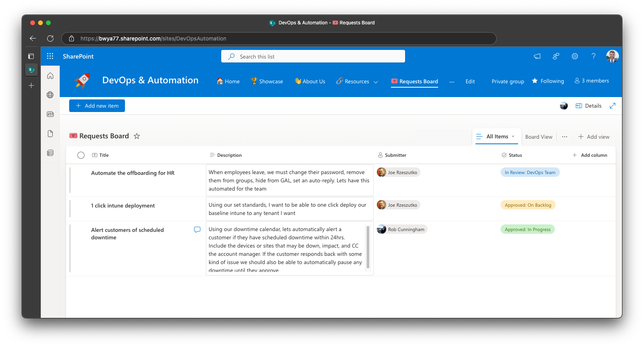Click the browser address bar URL
644x347 pixels.
(x=153, y=39)
